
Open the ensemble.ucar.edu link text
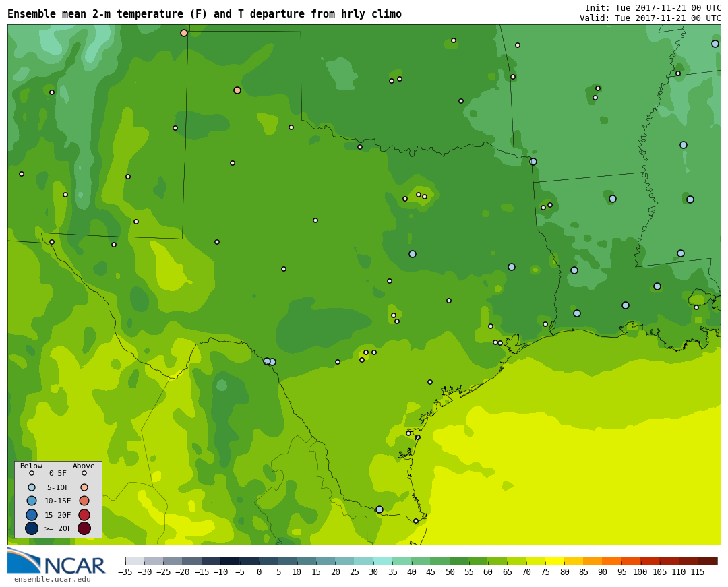pyautogui.click(x=52, y=579)
